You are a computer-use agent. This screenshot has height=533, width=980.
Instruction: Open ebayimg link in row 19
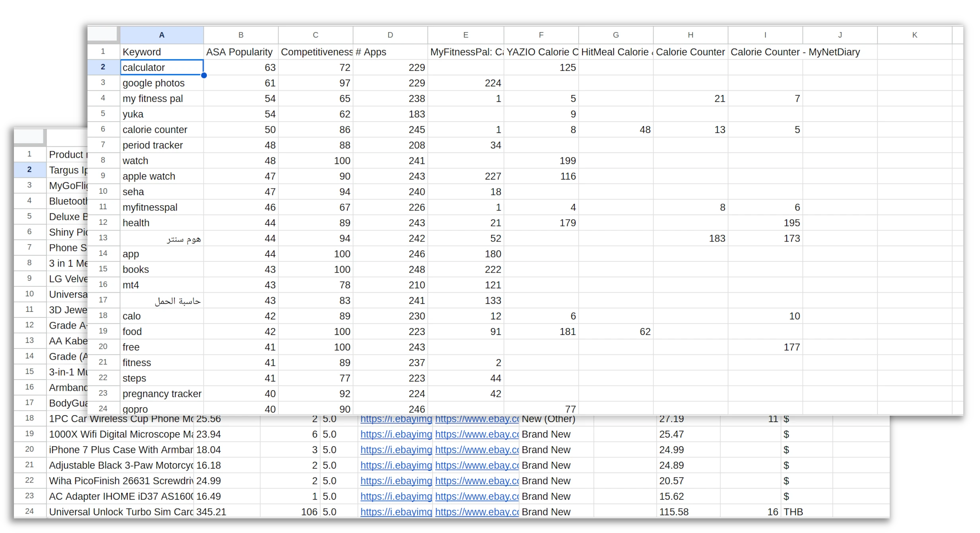tap(396, 434)
